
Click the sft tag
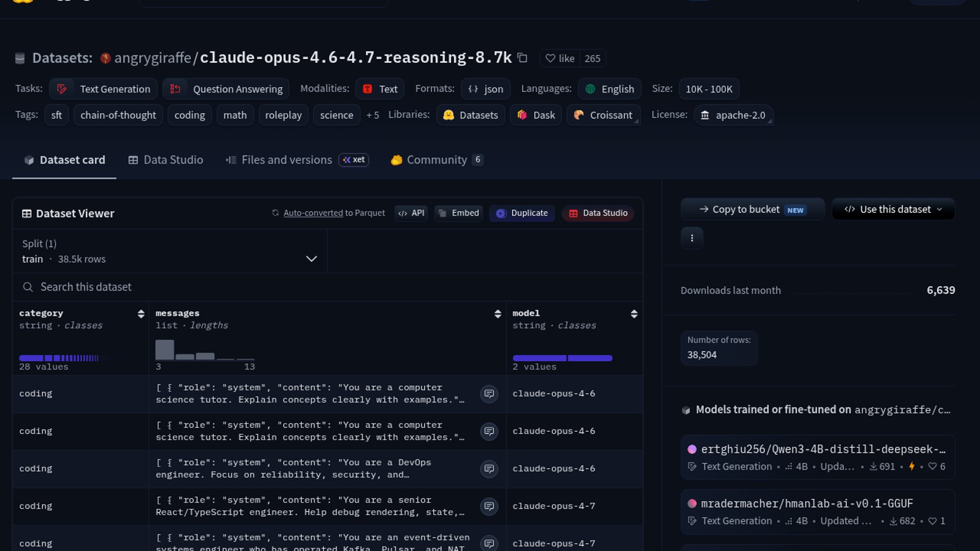tap(57, 115)
